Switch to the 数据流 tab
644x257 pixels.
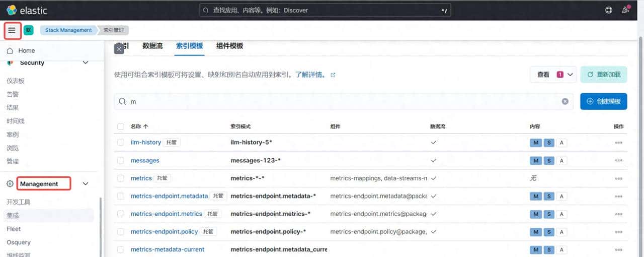click(152, 46)
